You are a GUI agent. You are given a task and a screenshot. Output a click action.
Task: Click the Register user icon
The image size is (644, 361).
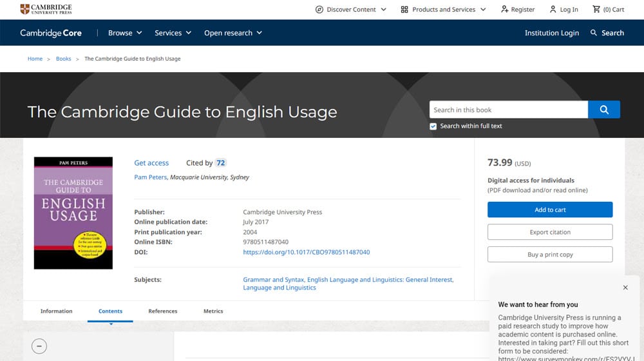tap(504, 10)
